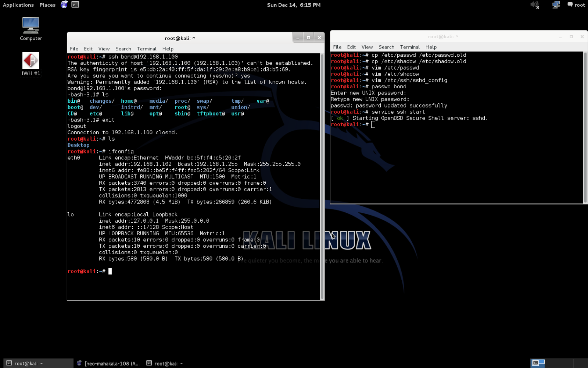Click the date and time clock
This screenshot has width=588, height=368.
point(294,5)
